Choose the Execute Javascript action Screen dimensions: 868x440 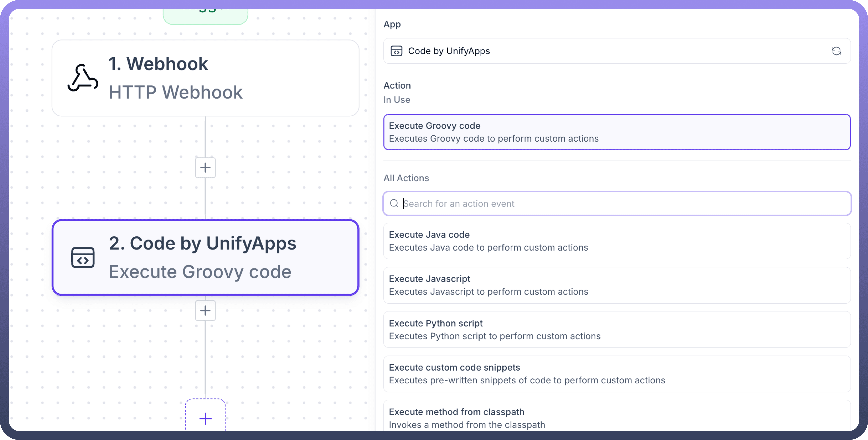[617, 285]
